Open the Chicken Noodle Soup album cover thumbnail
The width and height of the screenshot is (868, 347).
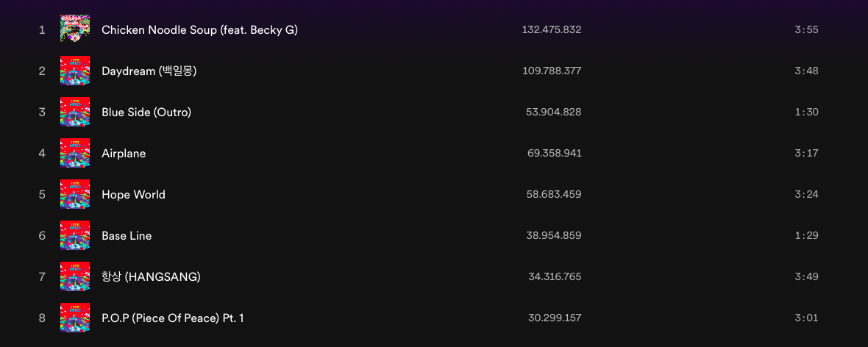(x=75, y=29)
